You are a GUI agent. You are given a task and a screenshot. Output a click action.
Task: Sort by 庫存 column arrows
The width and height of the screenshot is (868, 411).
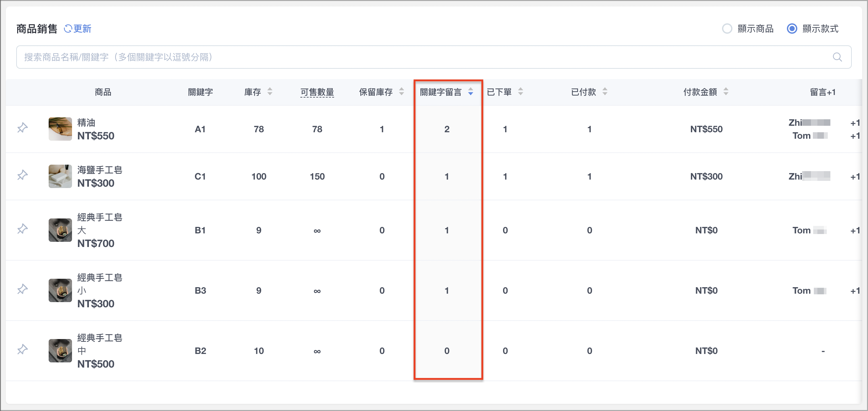pos(270,91)
